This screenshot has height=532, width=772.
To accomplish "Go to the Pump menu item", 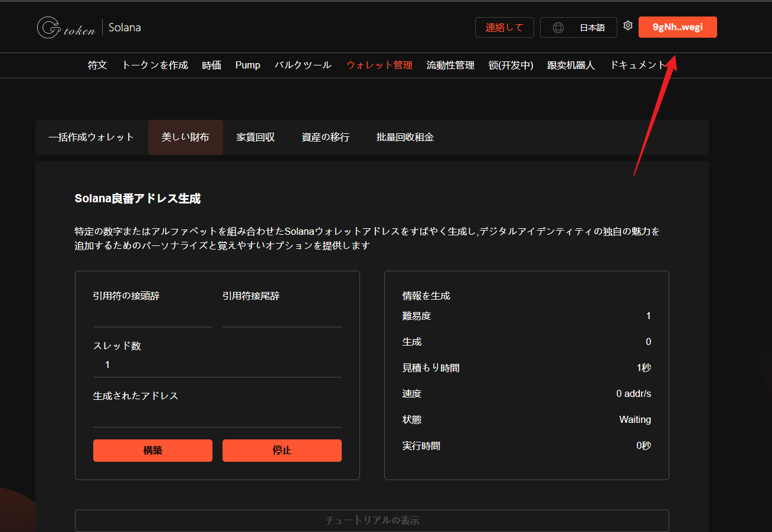I will (x=247, y=65).
